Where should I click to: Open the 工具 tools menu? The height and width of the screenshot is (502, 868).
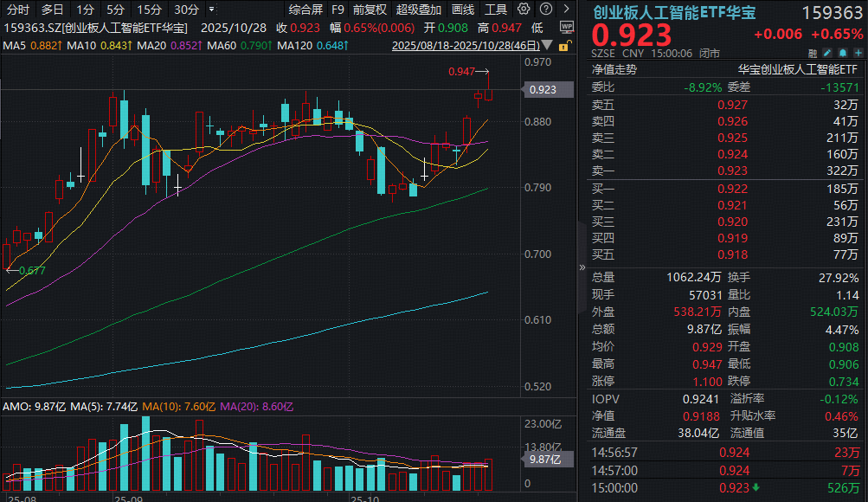[x=496, y=10]
